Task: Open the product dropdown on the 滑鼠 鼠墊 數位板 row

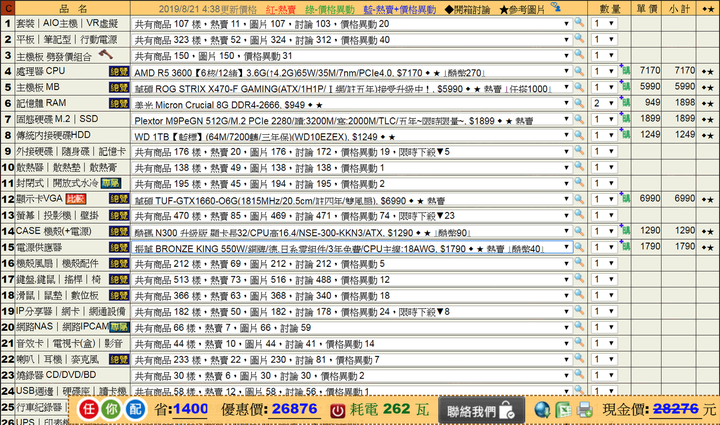Action: pyautogui.click(x=352, y=296)
